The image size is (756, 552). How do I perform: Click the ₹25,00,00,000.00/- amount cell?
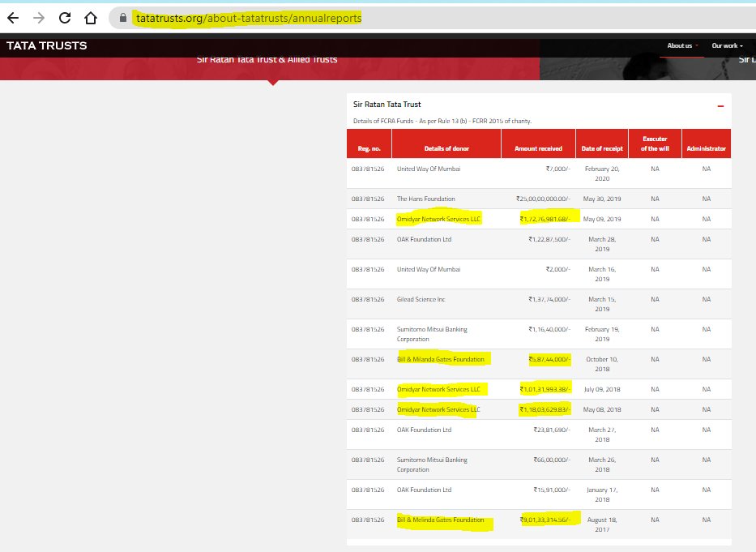pos(543,199)
